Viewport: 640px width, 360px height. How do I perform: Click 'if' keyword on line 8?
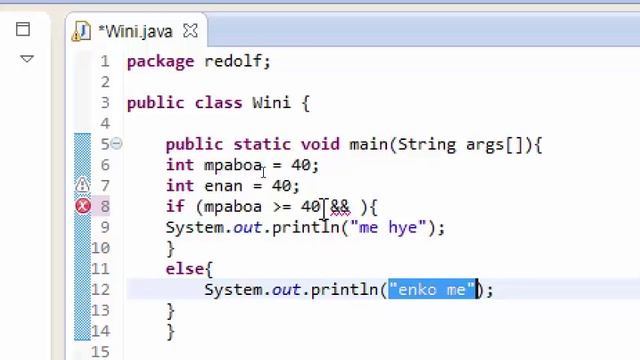pos(175,206)
